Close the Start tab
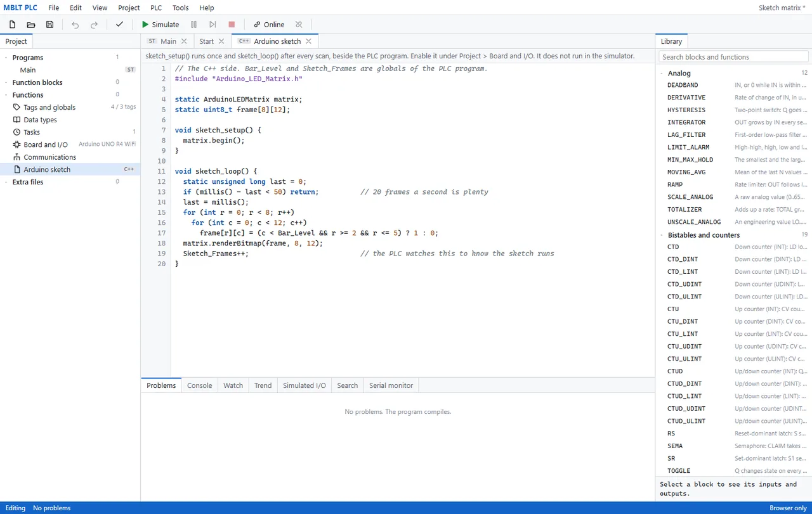This screenshot has width=812, height=514. click(221, 41)
